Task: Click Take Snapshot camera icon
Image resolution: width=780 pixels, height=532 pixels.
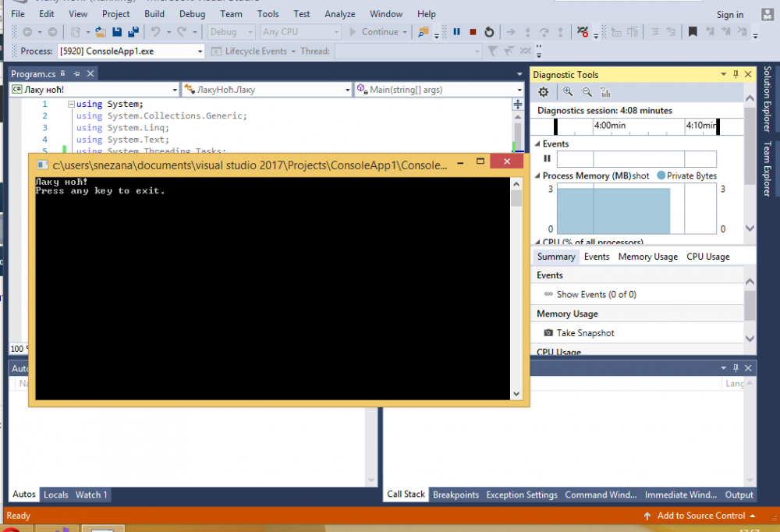Action: click(548, 333)
